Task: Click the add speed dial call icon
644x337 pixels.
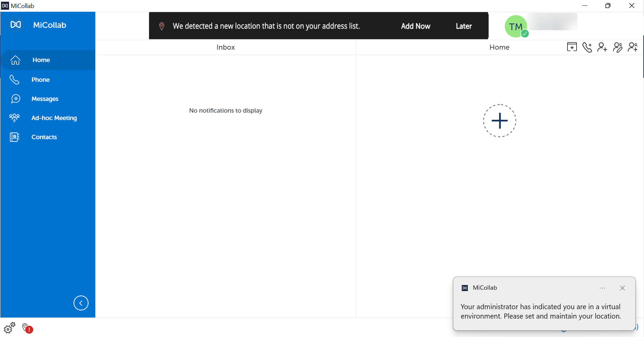Action: coord(587,47)
